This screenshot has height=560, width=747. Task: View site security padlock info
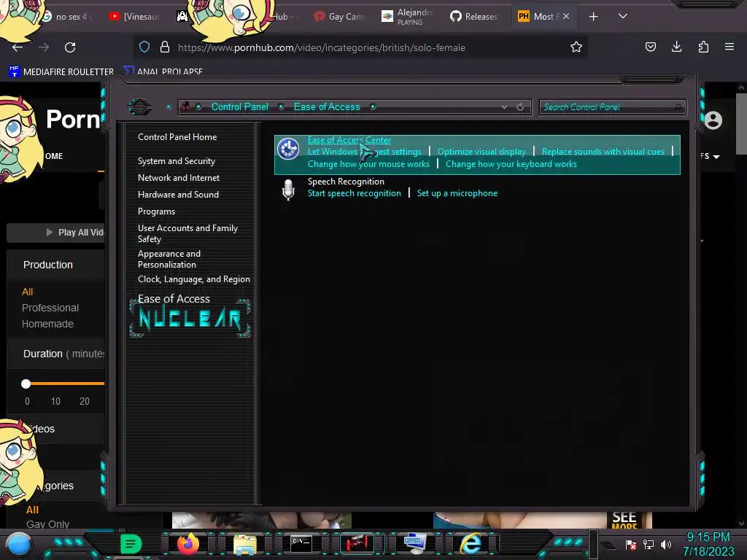(x=165, y=47)
